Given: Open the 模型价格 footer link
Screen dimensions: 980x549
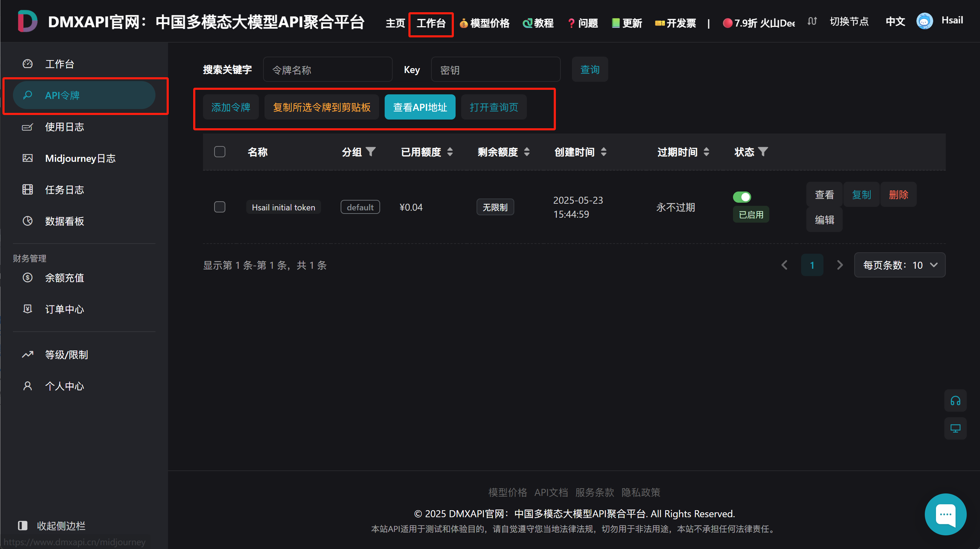Looking at the screenshot, I should pyautogui.click(x=508, y=492).
